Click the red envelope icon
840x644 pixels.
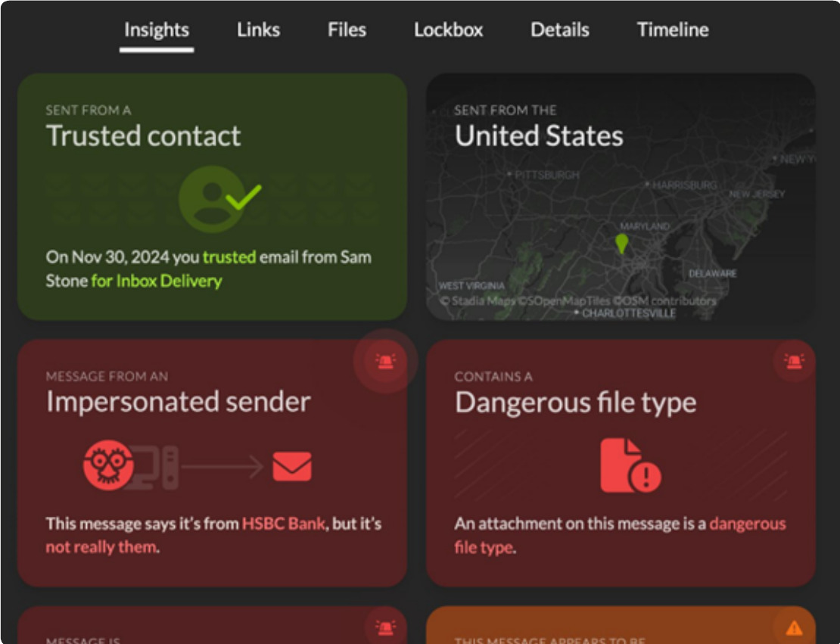click(x=292, y=466)
